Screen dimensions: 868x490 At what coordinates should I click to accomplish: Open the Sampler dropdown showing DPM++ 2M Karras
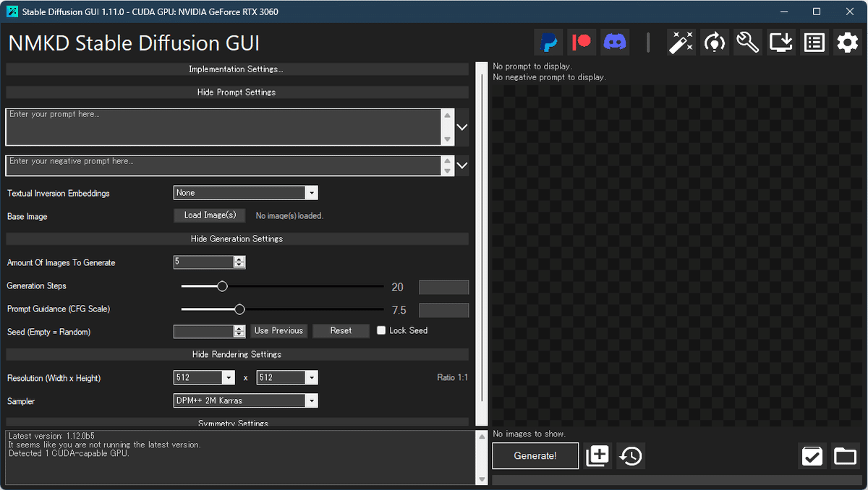tap(245, 400)
